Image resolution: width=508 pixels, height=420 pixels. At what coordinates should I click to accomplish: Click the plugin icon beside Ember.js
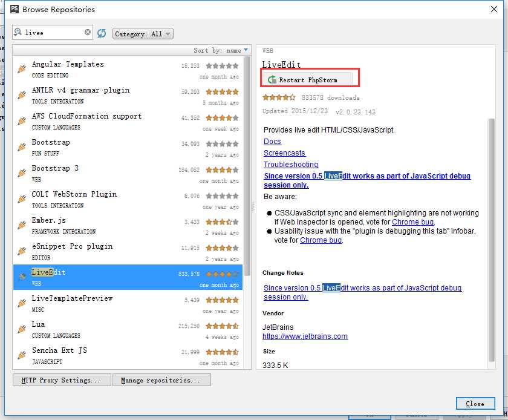22,225
